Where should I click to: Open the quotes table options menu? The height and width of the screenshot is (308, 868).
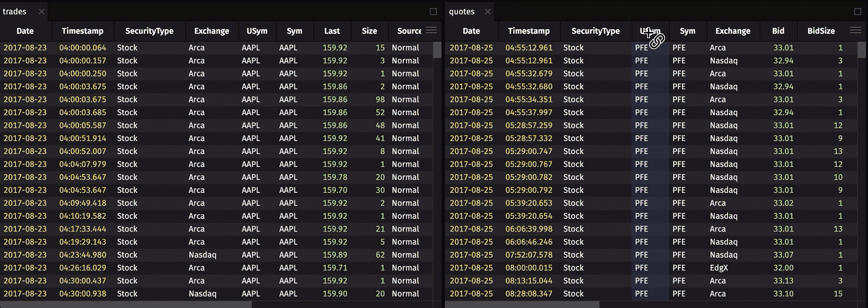[x=856, y=31]
